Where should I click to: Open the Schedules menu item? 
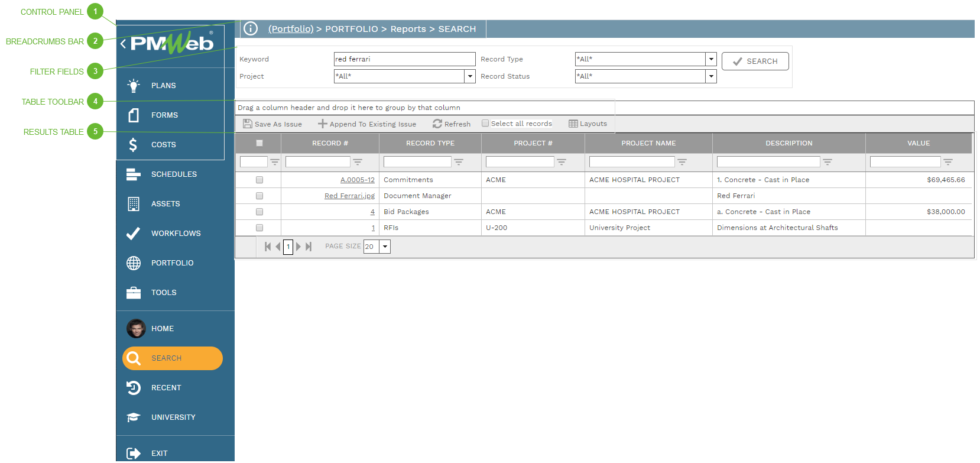[174, 174]
